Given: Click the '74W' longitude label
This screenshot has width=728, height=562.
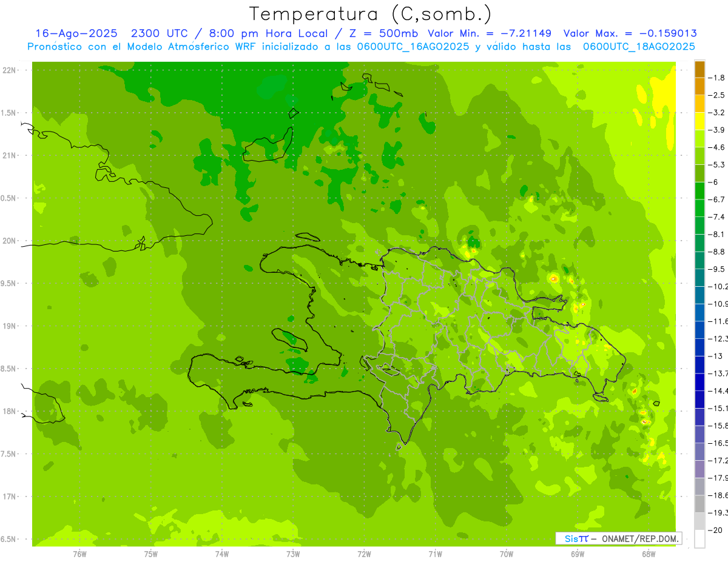Looking at the screenshot, I should (221, 554).
